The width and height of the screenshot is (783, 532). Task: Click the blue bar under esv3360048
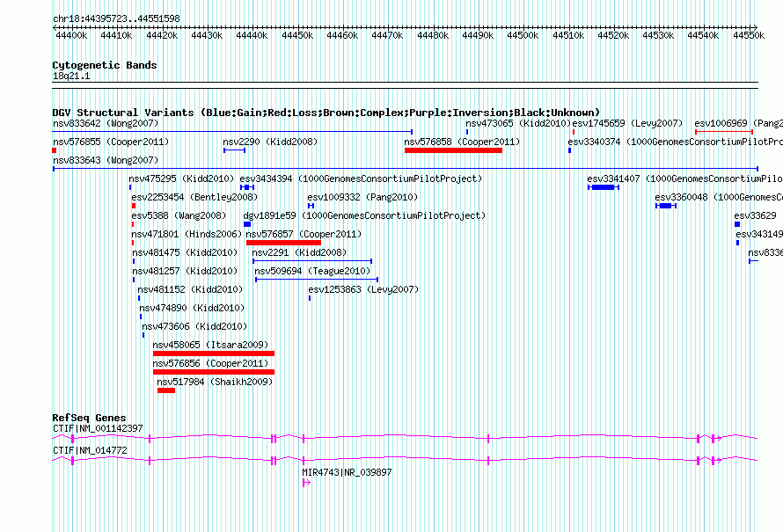point(666,206)
